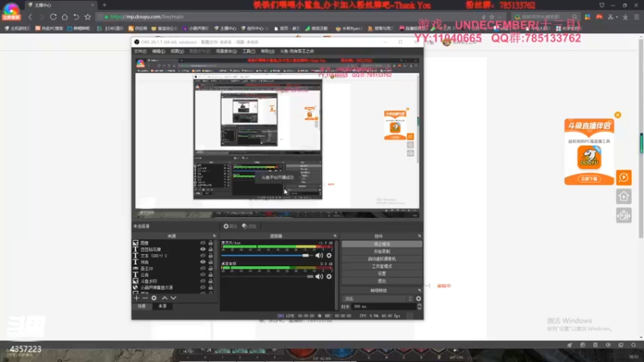Toggle the lock on the game capture source
The height and width of the screenshot is (362, 644).
[210, 269]
